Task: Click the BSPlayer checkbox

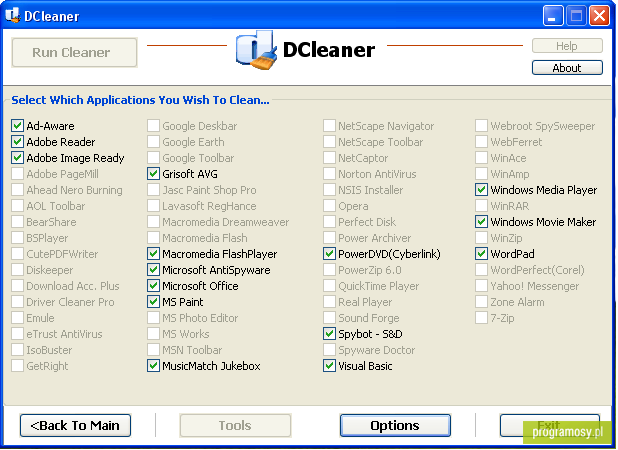Action: pos(17,238)
